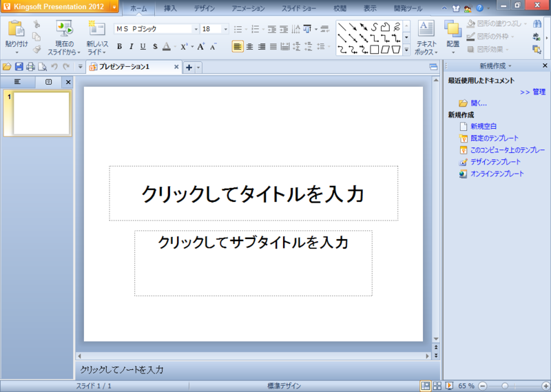This screenshot has height=392, width=551.
Task: Click the Replace ab-ac icon
Action: tap(537, 37)
